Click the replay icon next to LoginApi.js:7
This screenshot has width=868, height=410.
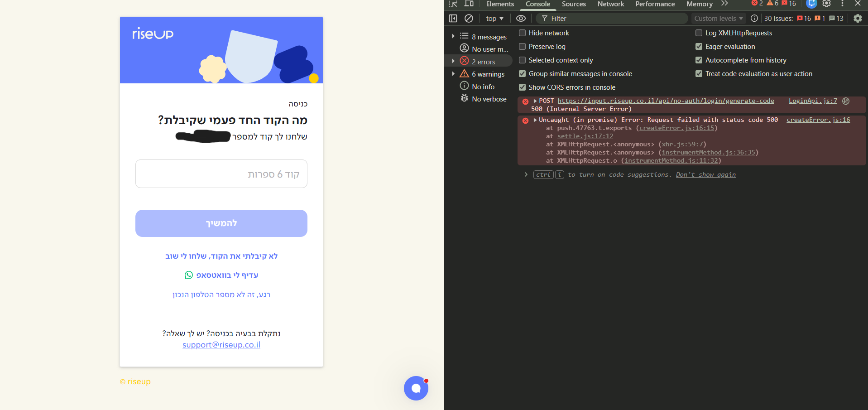point(846,101)
